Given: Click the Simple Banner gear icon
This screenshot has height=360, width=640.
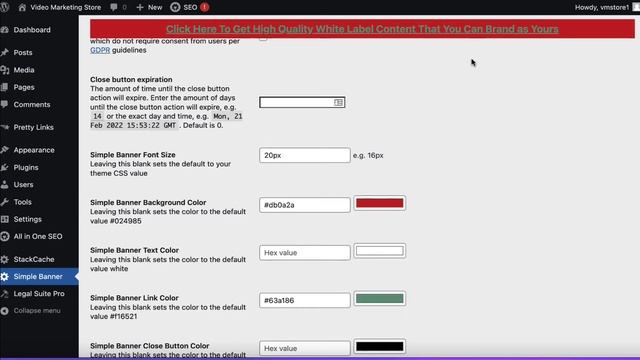Looking at the screenshot, I should point(4,277).
